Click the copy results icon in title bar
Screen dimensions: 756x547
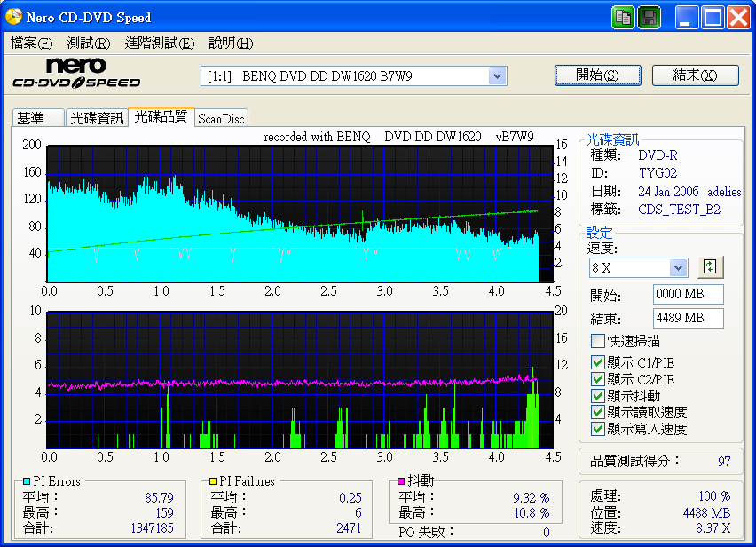click(623, 18)
